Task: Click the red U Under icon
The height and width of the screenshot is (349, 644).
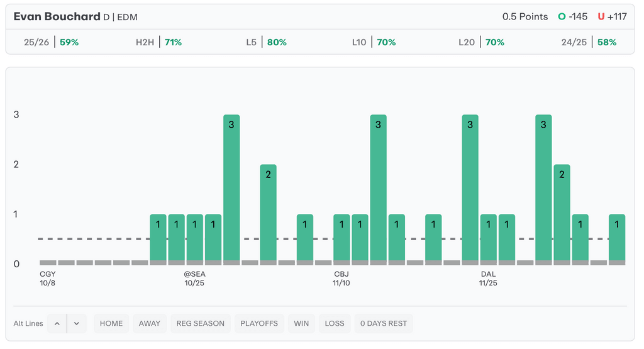Action: point(601,17)
